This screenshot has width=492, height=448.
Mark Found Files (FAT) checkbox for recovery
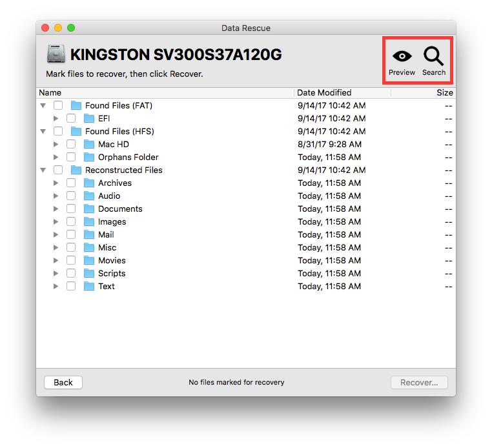58,105
